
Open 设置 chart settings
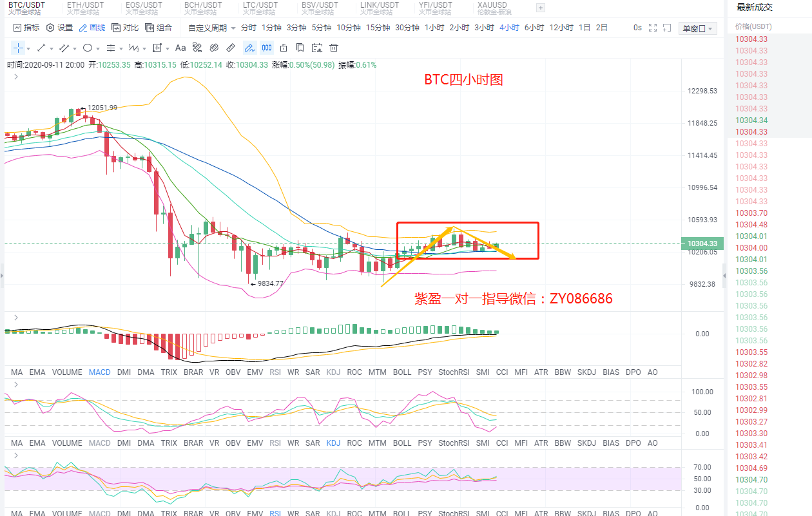pyautogui.click(x=59, y=28)
